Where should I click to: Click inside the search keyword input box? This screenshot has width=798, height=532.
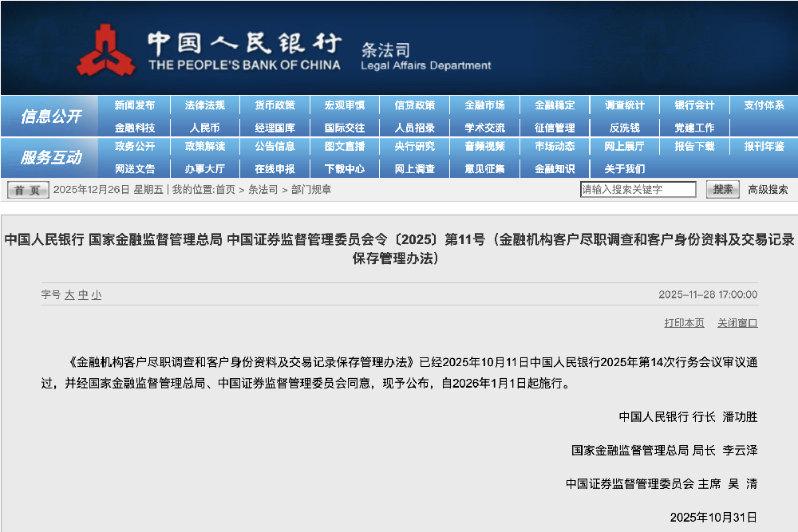638,190
